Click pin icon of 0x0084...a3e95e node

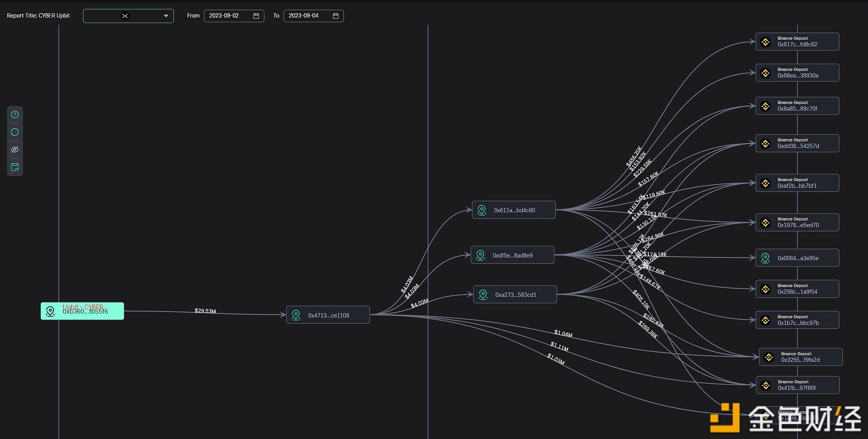(765, 258)
